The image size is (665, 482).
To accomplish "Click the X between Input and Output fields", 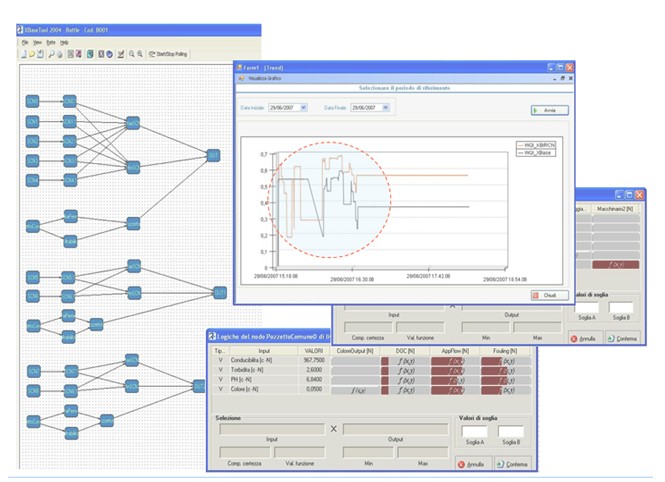I will (x=335, y=429).
